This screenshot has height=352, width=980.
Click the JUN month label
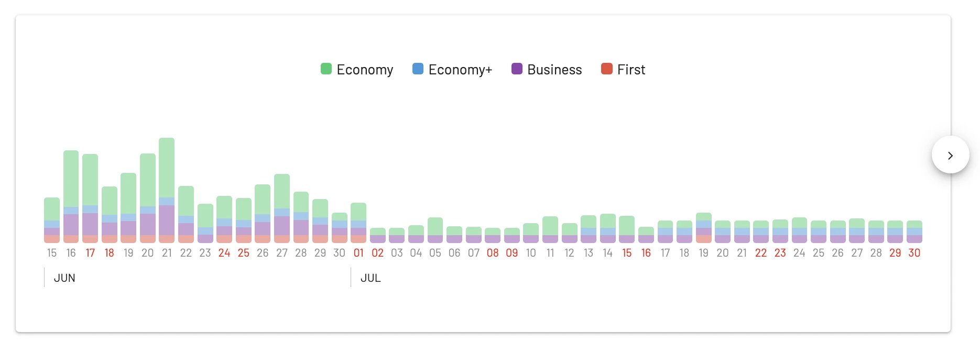click(64, 278)
